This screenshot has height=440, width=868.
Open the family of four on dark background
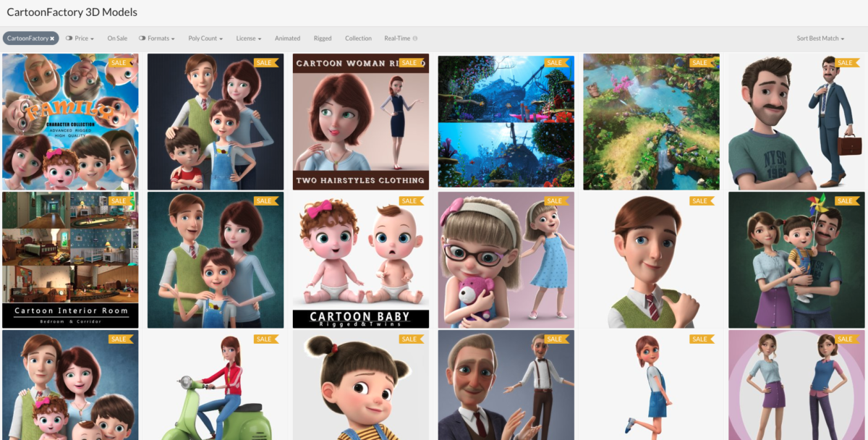click(x=216, y=122)
